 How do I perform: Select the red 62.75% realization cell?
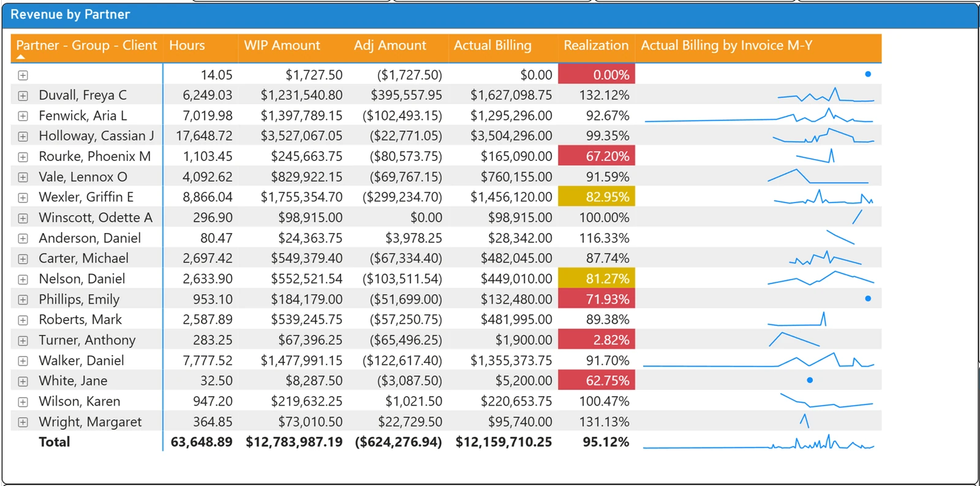(x=597, y=381)
